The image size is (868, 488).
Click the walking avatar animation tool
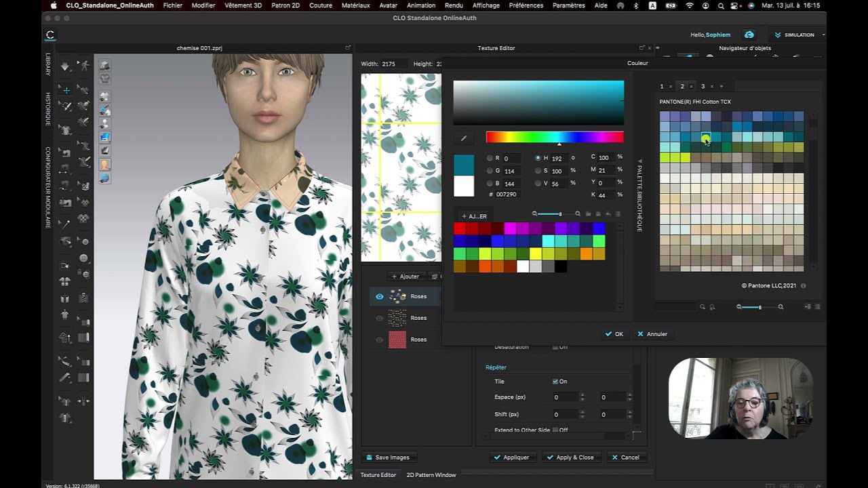coord(83,66)
